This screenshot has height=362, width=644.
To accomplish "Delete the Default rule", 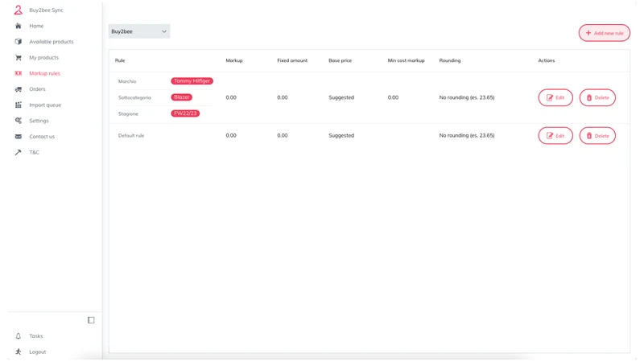I will click(x=597, y=136).
